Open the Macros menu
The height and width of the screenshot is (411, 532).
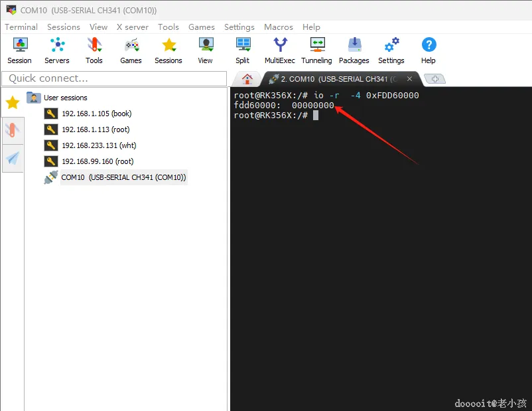[x=279, y=27]
